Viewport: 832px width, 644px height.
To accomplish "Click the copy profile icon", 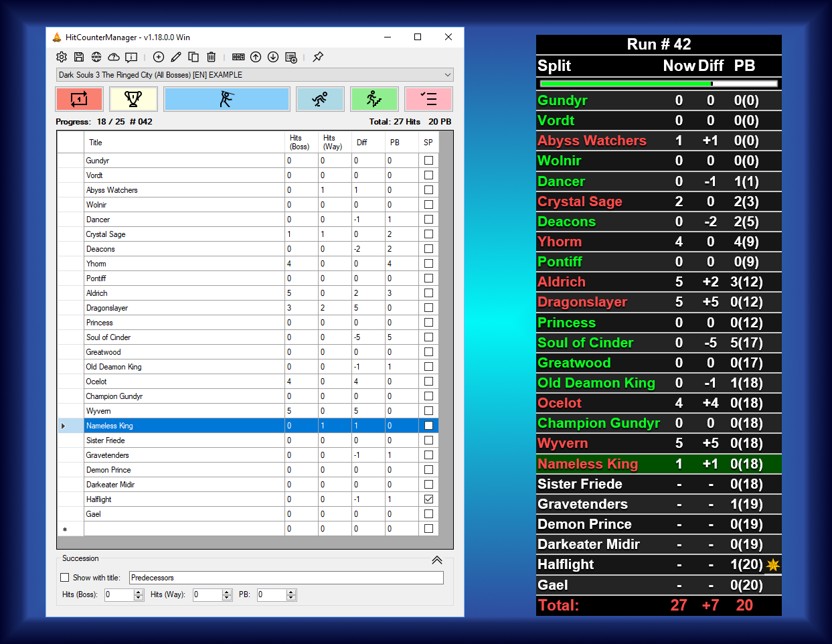I will (x=193, y=57).
